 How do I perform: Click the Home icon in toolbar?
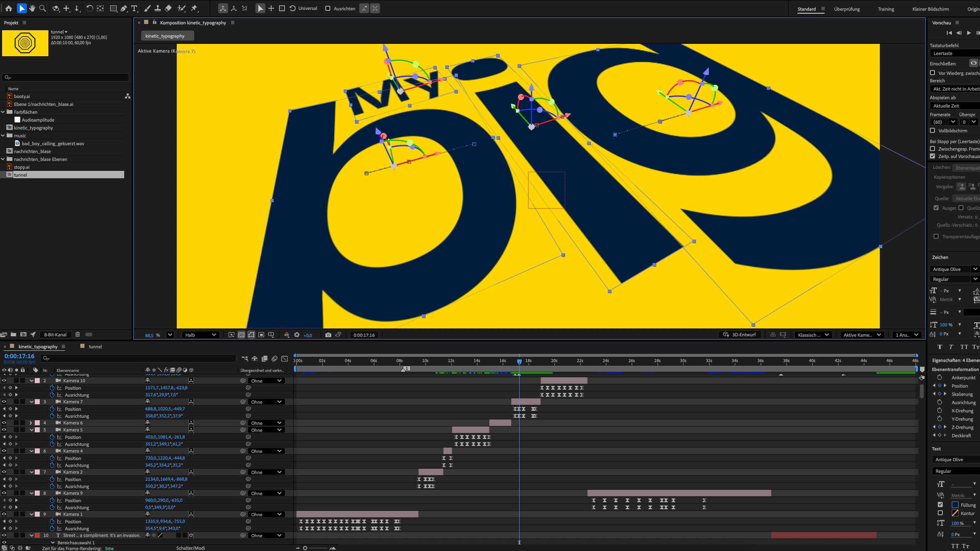click(x=9, y=8)
